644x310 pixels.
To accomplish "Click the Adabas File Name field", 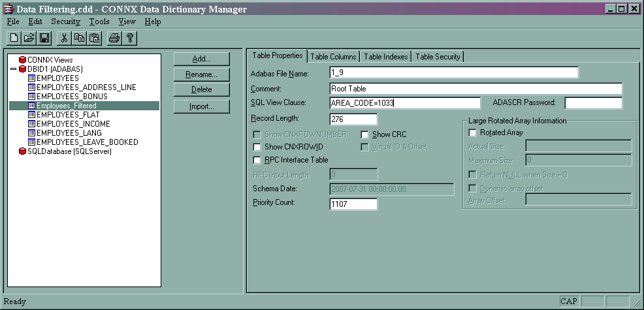I will (x=454, y=72).
